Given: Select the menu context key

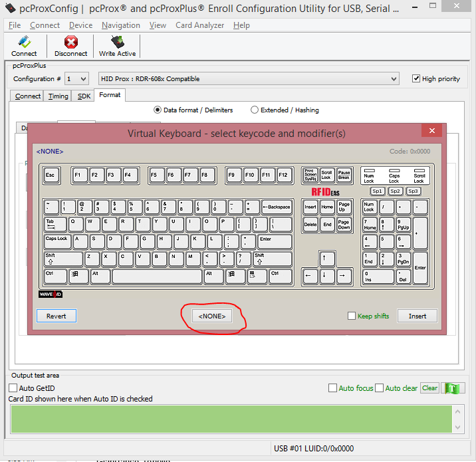Looking at the screenshot, I should 257,277.
